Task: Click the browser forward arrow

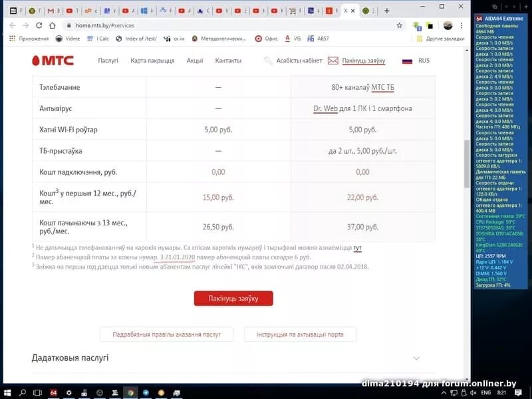Action: [x=25, y=25]
